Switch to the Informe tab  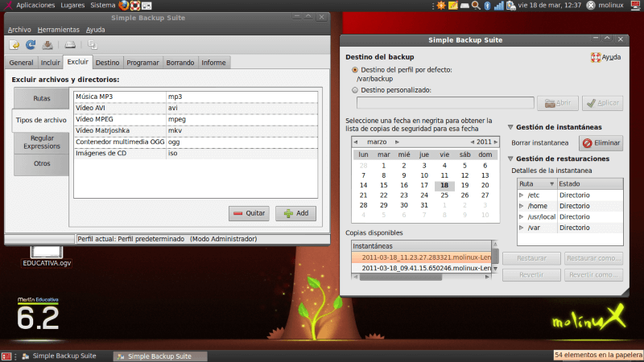[x=213, y=63]
